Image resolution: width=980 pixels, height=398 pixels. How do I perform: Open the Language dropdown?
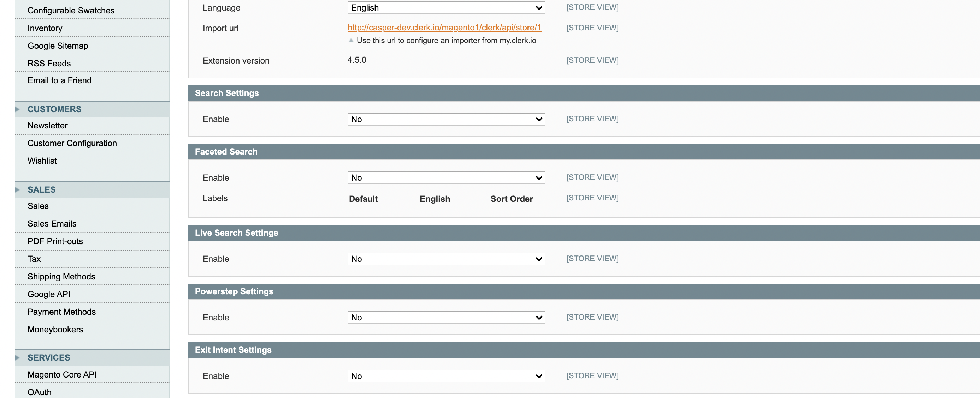446,8
